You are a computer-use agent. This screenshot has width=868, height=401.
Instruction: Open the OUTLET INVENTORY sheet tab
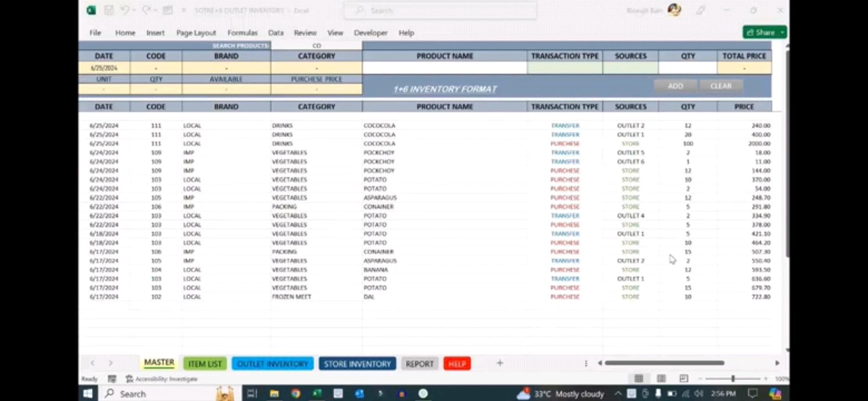pyautogui.click(x=272, y=364)
